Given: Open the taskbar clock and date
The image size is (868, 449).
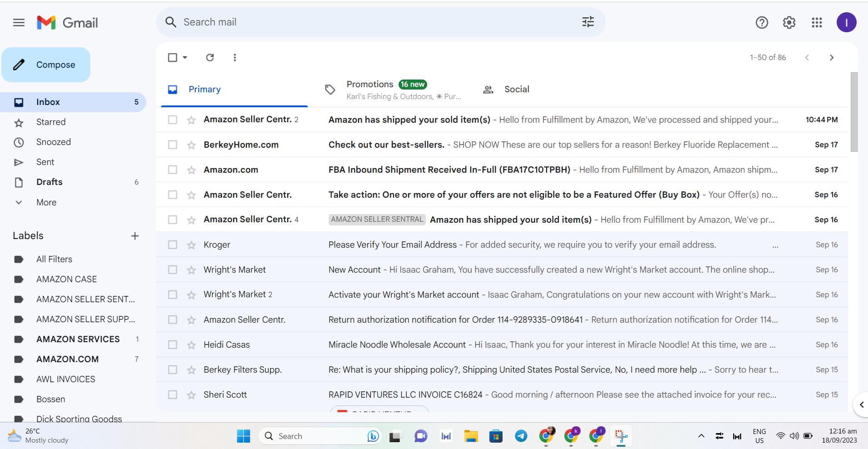Looking at the screenshot, I should pos(840,436).
